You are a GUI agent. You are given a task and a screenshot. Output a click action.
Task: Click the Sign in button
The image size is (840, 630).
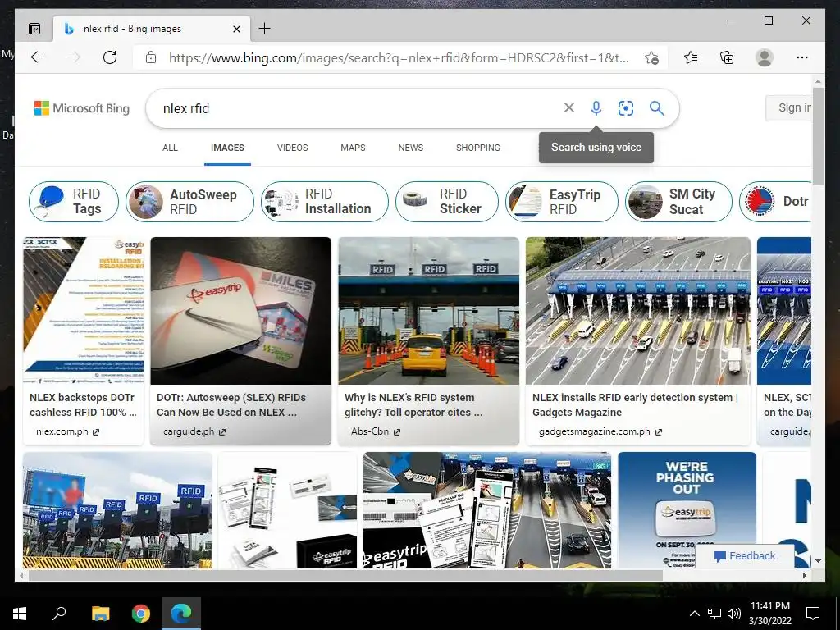(x=788, y=107)
